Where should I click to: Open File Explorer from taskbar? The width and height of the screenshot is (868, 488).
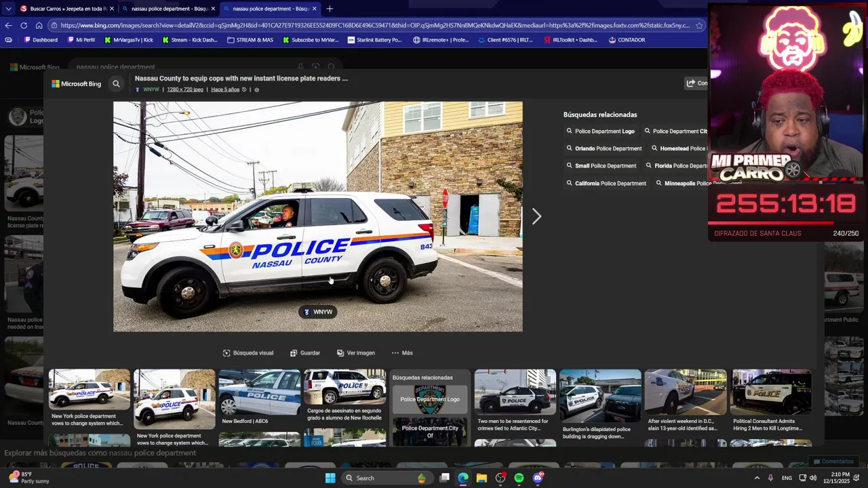tap(481, 478)
